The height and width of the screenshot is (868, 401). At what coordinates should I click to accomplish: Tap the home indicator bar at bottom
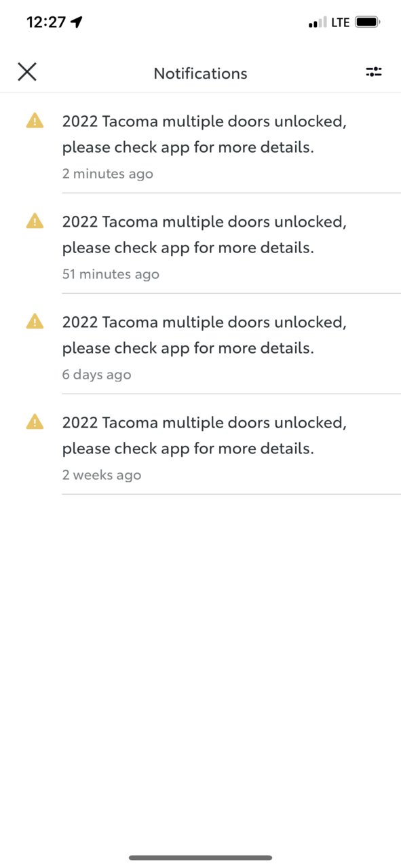[201, 858]
